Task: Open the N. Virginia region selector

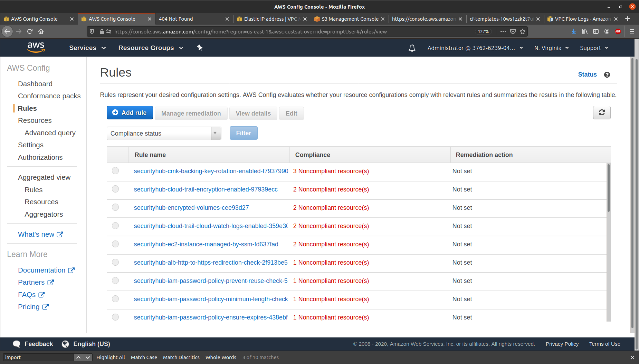Action: pos(551,48)
